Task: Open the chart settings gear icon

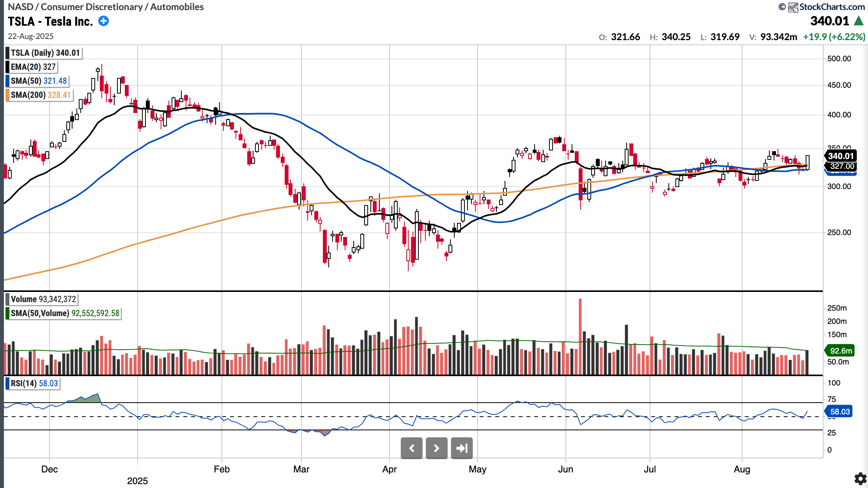Action: (860, 479)
